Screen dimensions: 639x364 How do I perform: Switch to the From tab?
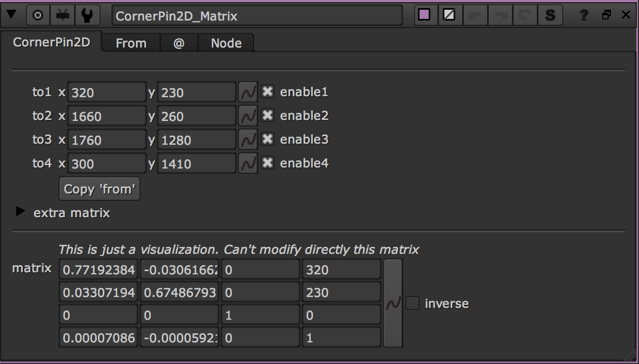130,43
